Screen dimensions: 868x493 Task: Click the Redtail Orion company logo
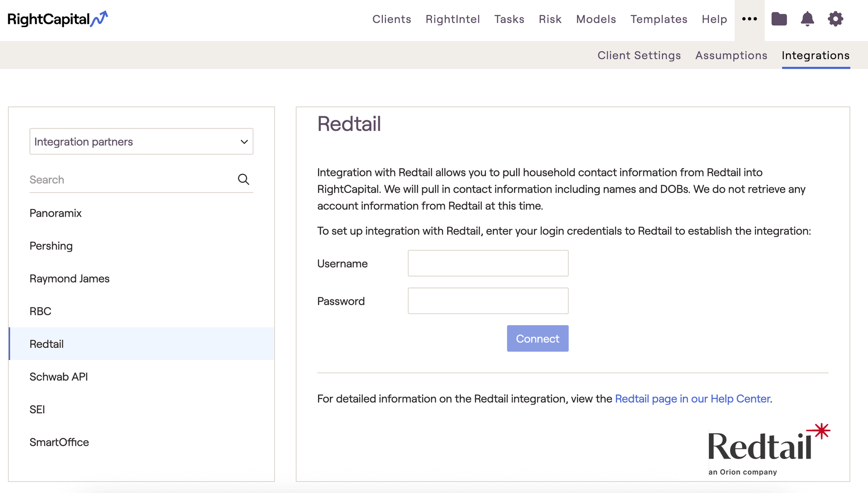point(768,449)
